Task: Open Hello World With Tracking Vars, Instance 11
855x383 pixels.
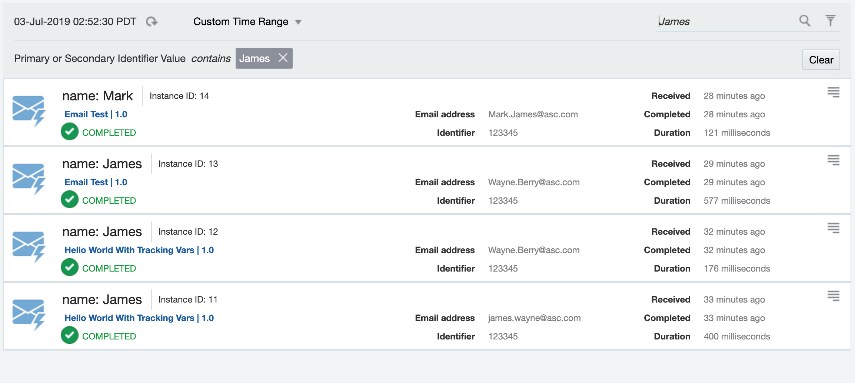Action: pos(139,318)
